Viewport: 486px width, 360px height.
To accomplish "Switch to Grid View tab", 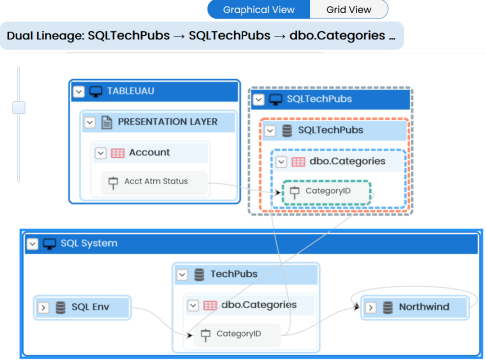I will point(349,10).
